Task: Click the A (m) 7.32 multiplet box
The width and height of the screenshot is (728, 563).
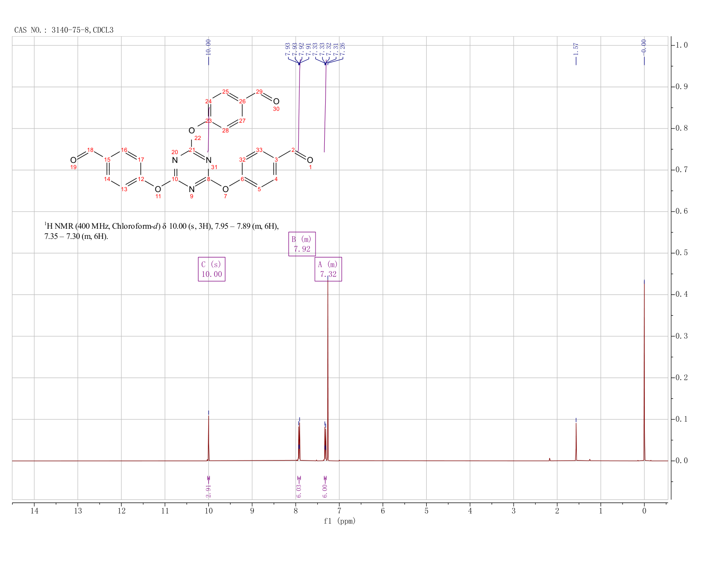Action: (328, 269)
